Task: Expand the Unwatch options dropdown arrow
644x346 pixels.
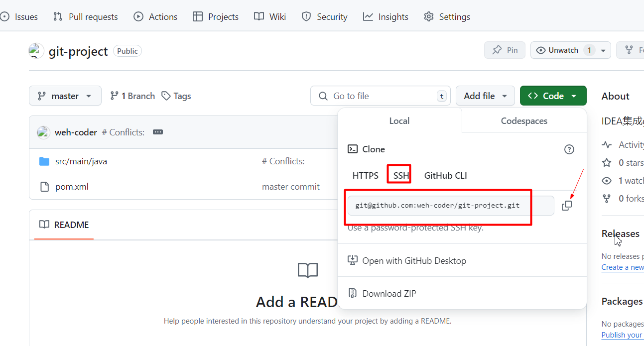Action: coord(603,51)
